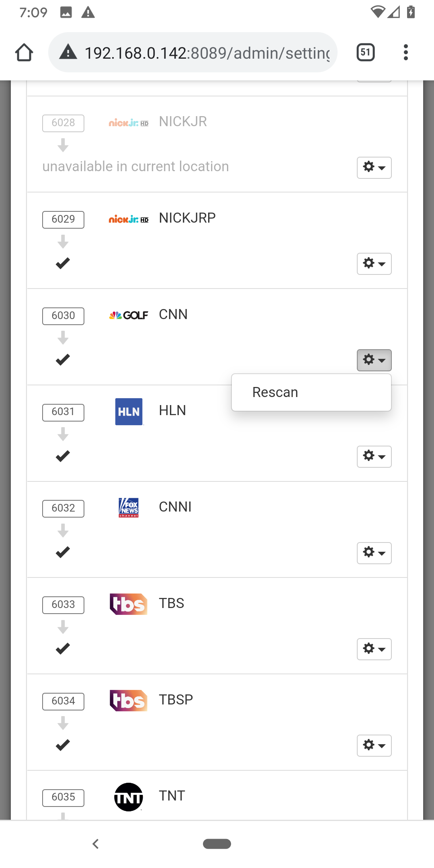
Task: Tap the not-secure warning icon in address bar
Action: pyautogui.click(x=68, y=53)
